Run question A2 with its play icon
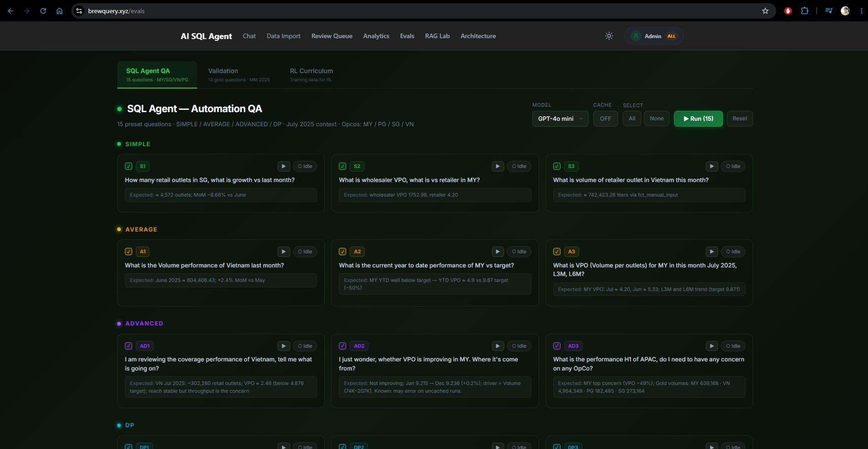This screenshot has height=449, width=868. [x=498, y=252]
